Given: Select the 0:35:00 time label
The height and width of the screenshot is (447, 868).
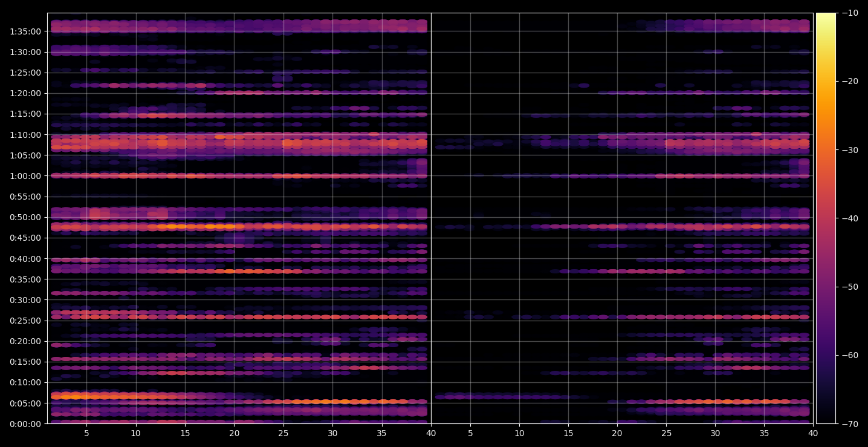Looking at the screenshot, I should [25, 279].
